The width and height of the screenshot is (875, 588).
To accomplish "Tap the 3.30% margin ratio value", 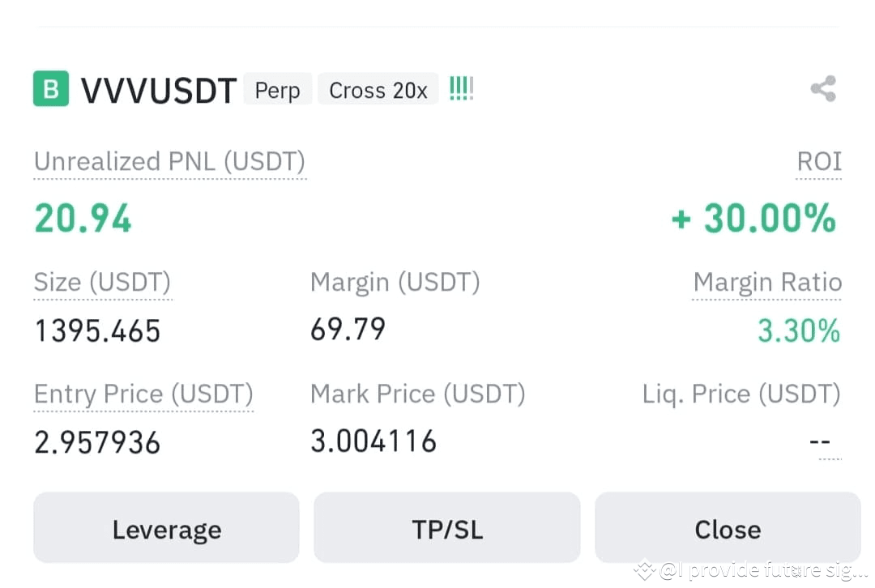I will point(799,330).
